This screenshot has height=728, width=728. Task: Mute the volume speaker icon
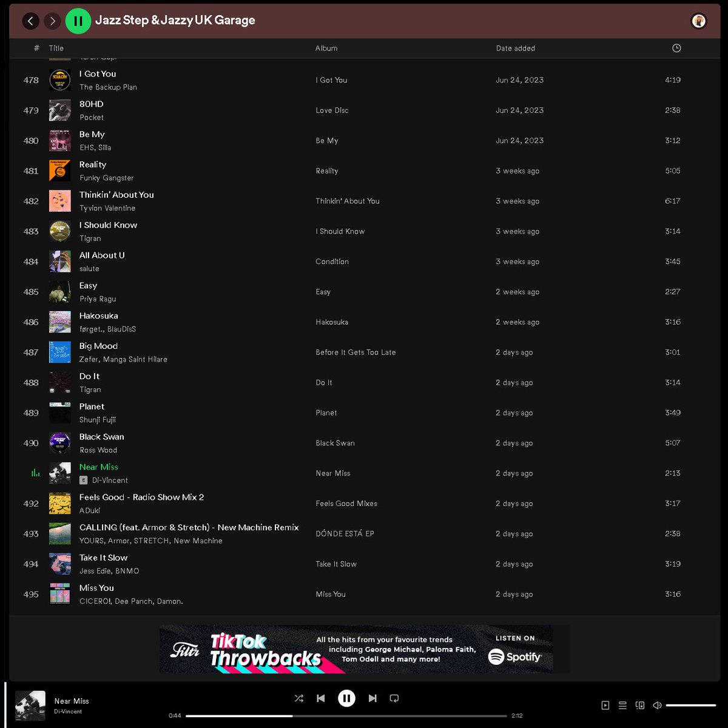pyautogui.click(x=657, y=705)
